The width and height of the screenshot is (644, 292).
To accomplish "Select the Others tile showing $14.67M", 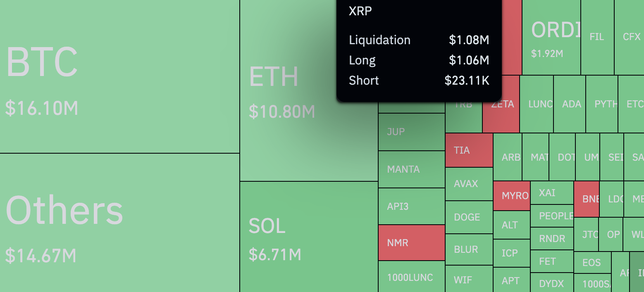I will [119, 223].
